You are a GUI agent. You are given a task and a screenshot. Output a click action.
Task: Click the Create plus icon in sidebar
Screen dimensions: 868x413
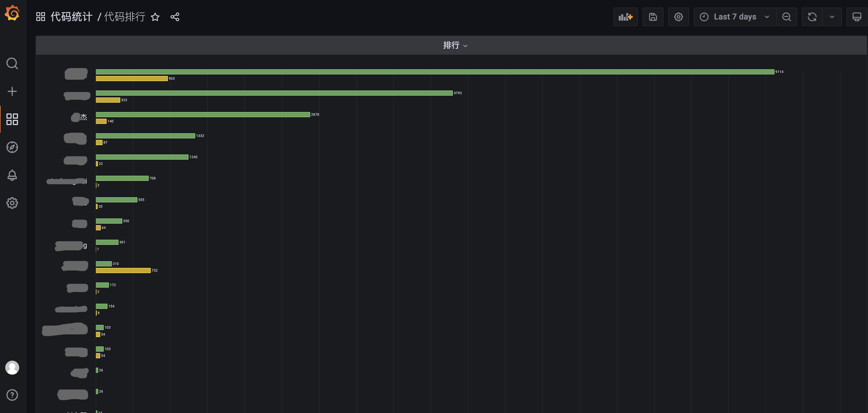(x=12, y=91)
